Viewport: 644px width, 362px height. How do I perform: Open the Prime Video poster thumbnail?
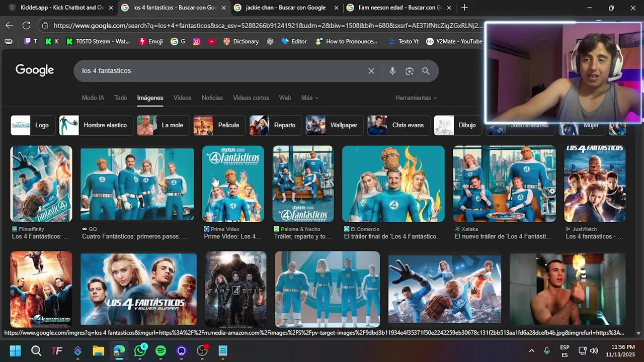(x=233, y=184)
